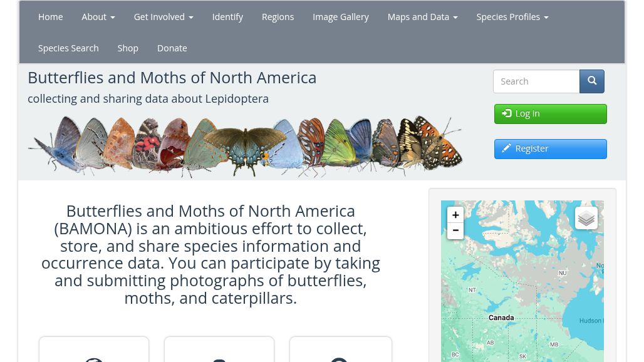Zoom out on the map
Screen dimensions: 644x362
tap(455, 230)
